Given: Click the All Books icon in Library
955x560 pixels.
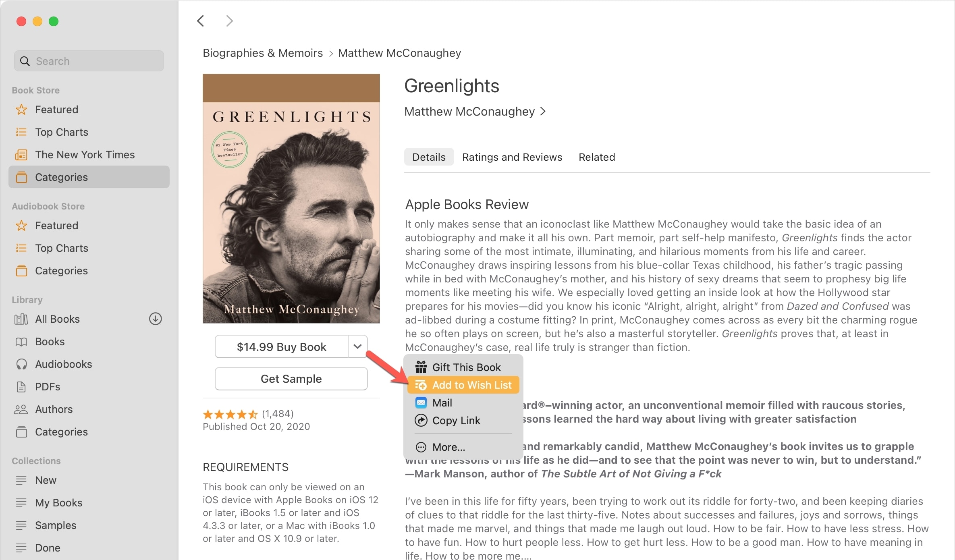Looking at the screenshot, I should coord(23,319).
